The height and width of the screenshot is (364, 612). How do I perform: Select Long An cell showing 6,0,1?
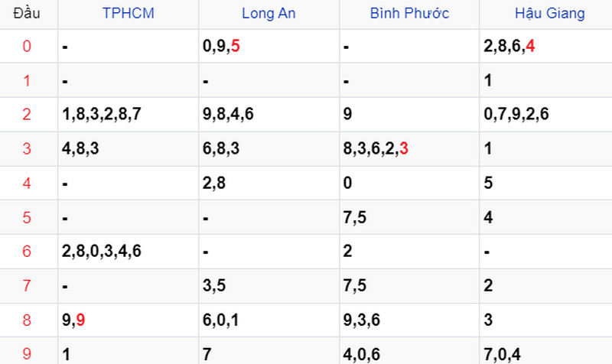tap(269, 320)
